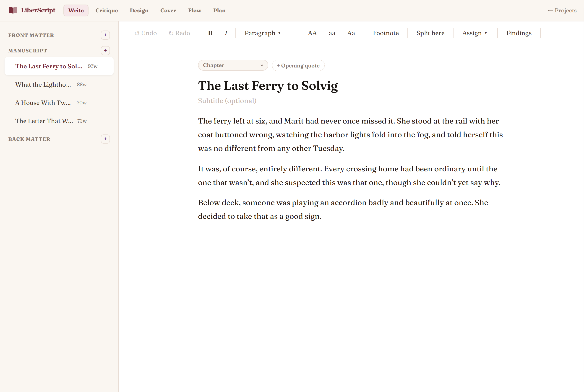This screenshot has height=392, width=584.
Task: Add a new Front Matter section
Action: click(105, 35)
